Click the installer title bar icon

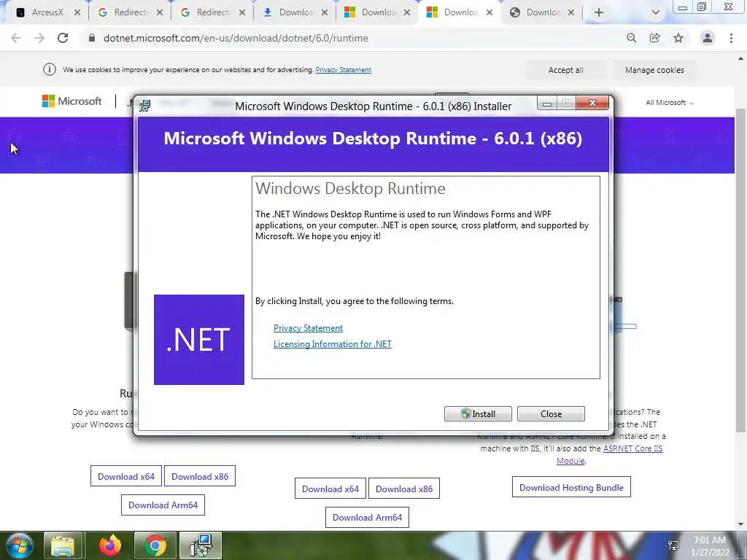click(145, 106)
